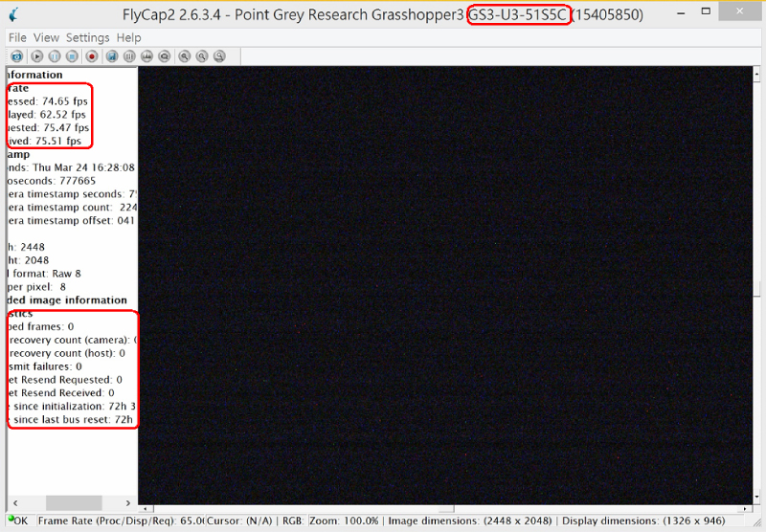Image resolution: width=766 pixels, height=532 pixels.
Task: Click left arrow of information panel scrollbar
Action: (x=14, y=502)
